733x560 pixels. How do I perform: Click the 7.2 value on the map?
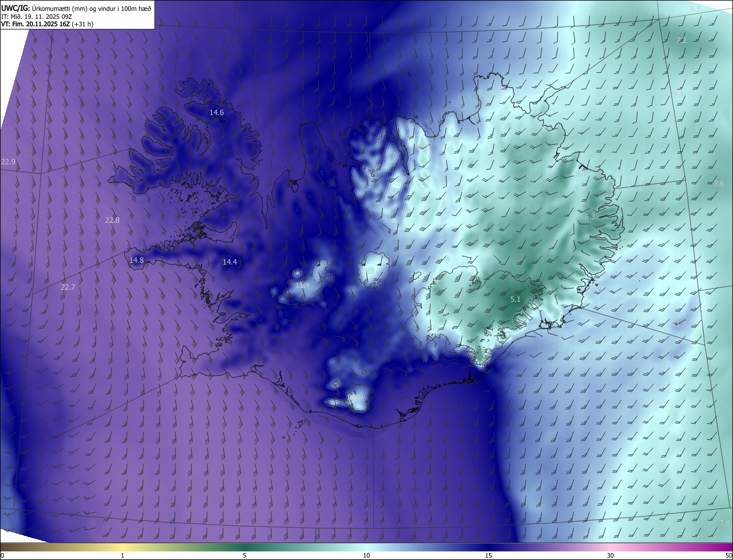pyautogui.click(x=681, y=41)
